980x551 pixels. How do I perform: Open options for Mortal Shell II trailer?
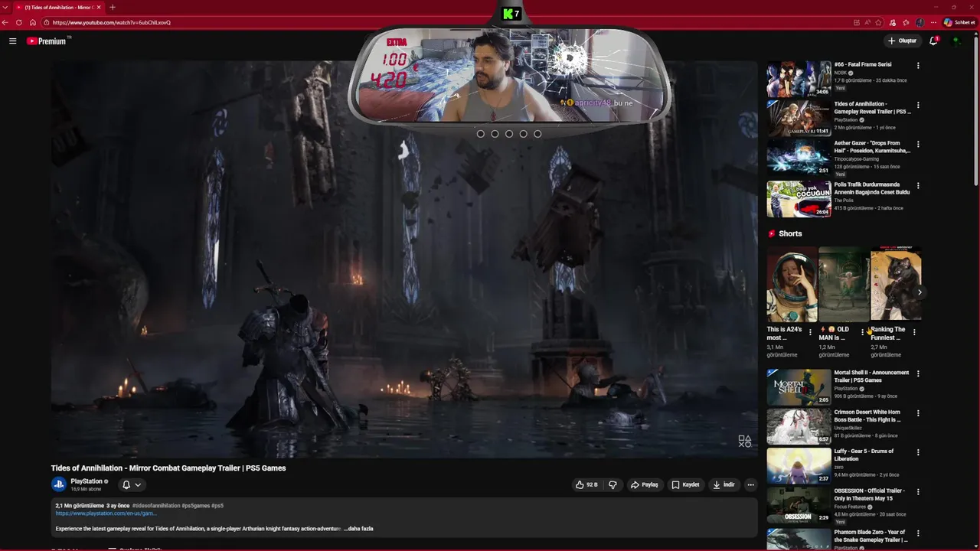click(918, 373)
